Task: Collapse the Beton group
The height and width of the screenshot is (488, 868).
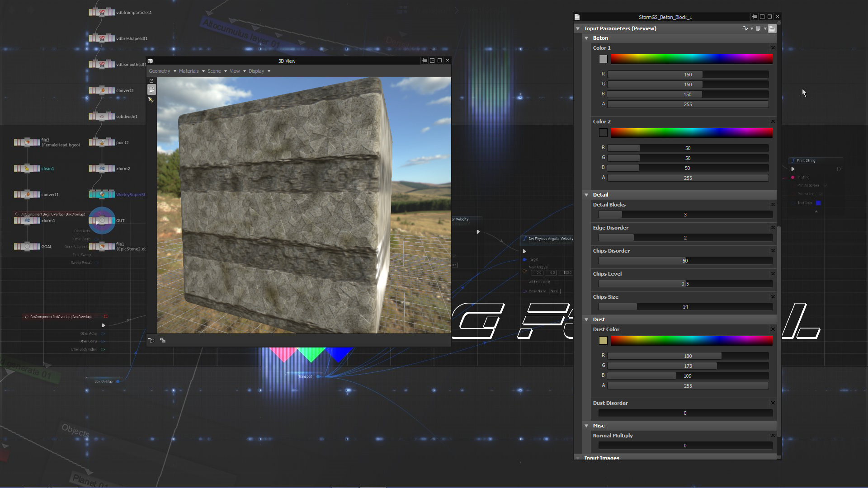Action: (586, 38)
